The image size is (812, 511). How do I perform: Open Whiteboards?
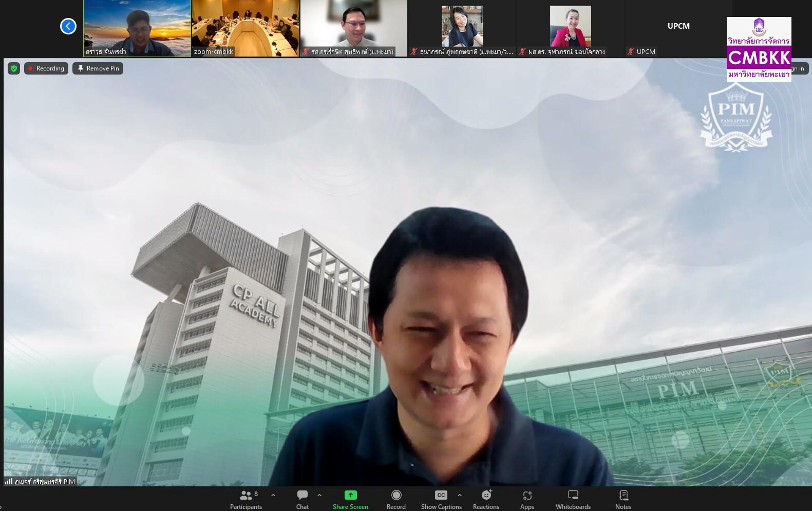point(573,499)
